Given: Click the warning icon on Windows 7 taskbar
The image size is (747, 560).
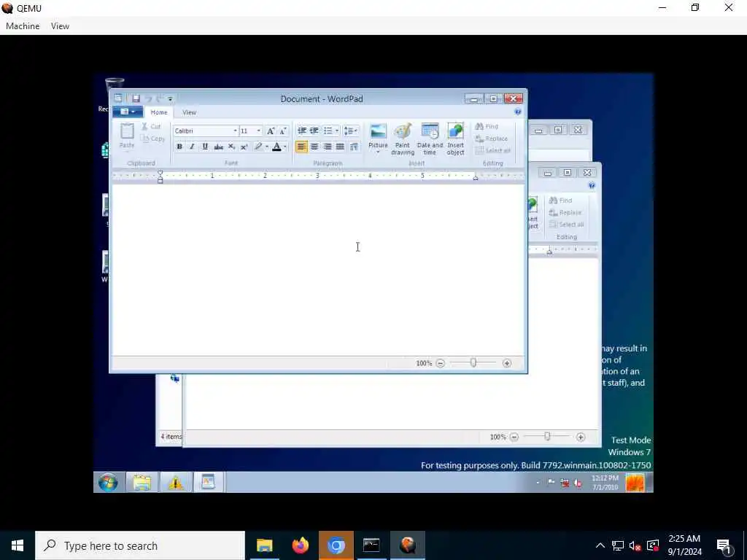Looking at the screenshot, I should (175, 483).
